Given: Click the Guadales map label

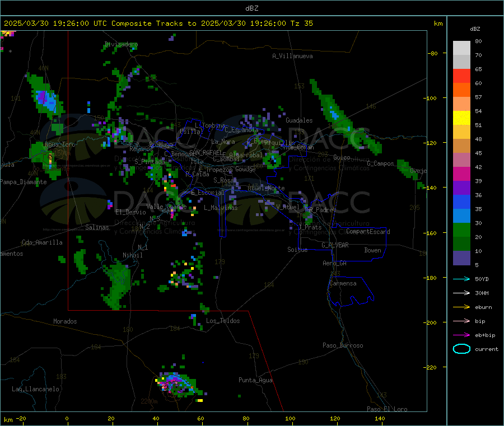Looking at the screenshot, I should click(299, 120).
